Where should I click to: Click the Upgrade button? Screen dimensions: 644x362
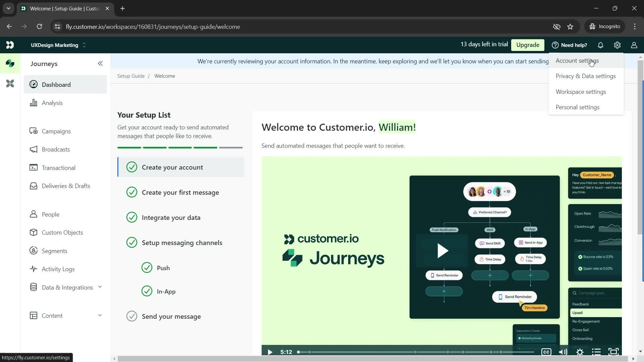click(x=528, y=45)
